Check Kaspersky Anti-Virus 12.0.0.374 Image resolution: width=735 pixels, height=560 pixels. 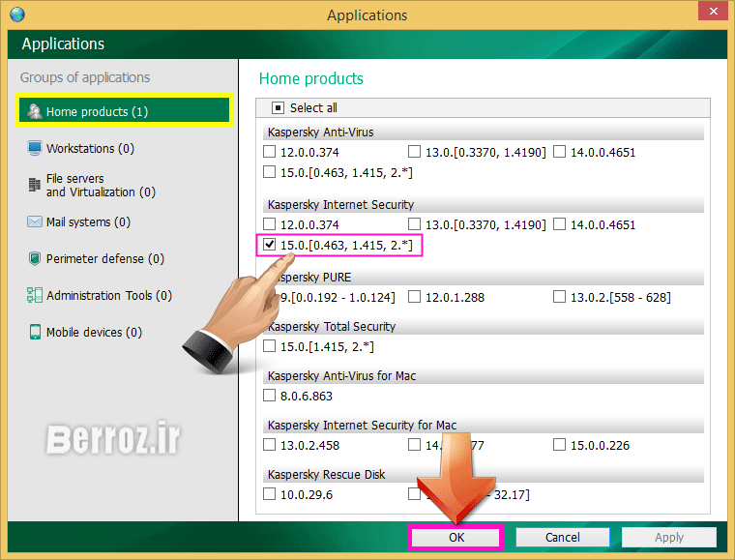pos(269,152)
